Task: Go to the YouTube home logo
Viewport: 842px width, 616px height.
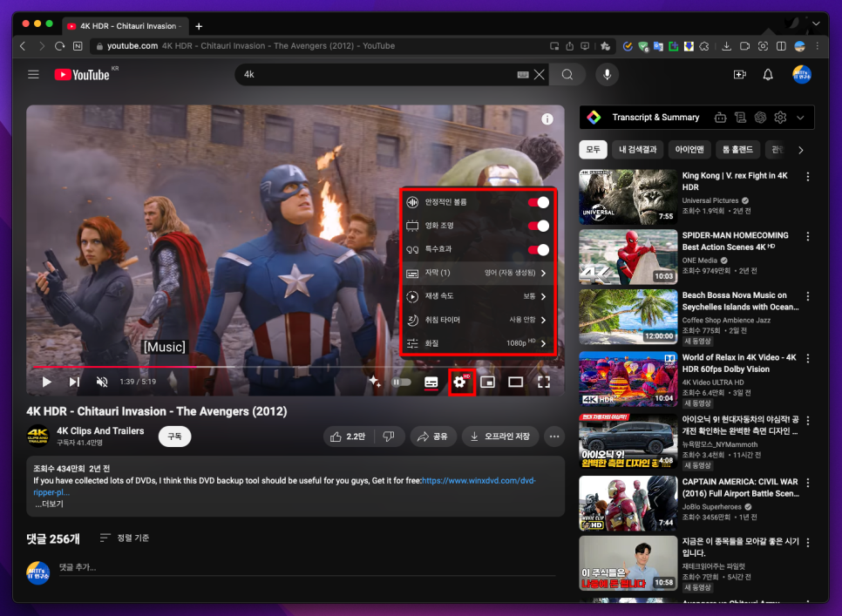Action: click(x=82, y=75)
